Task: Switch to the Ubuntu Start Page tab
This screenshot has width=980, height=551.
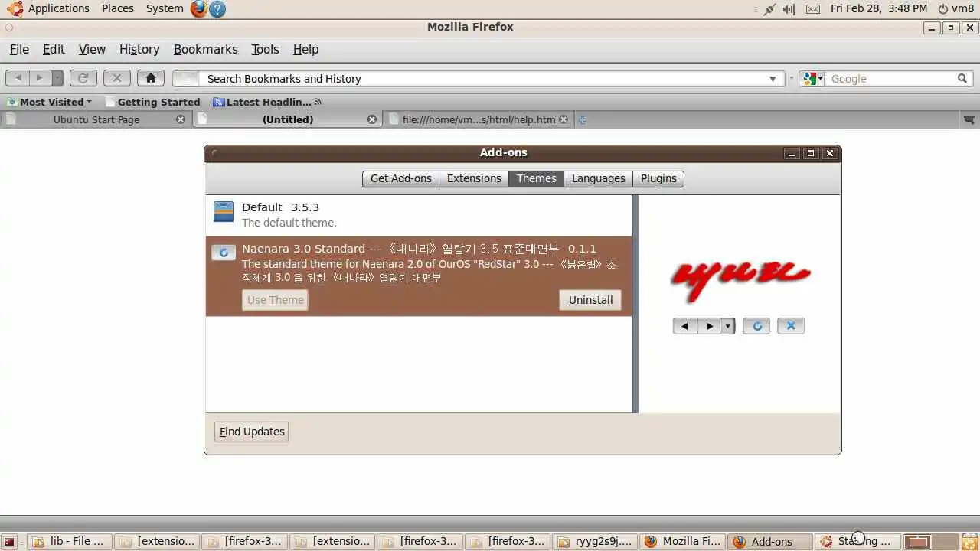Action: click(96, 119)
